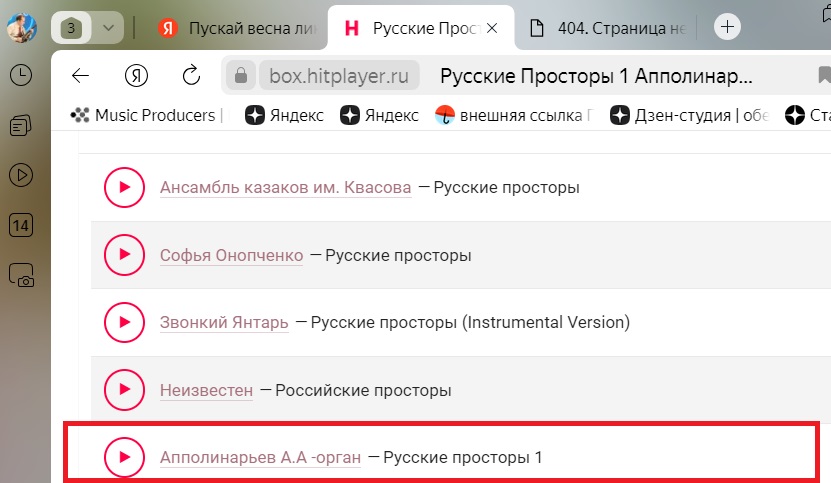Play the Софья Онопченко track
Screen dimensions: 831x483
125,255
